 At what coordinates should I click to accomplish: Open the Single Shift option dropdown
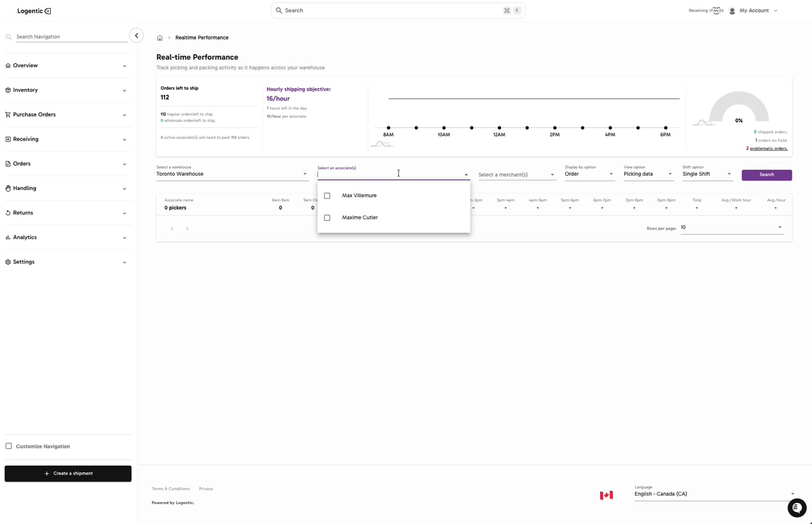pos(707,174)
